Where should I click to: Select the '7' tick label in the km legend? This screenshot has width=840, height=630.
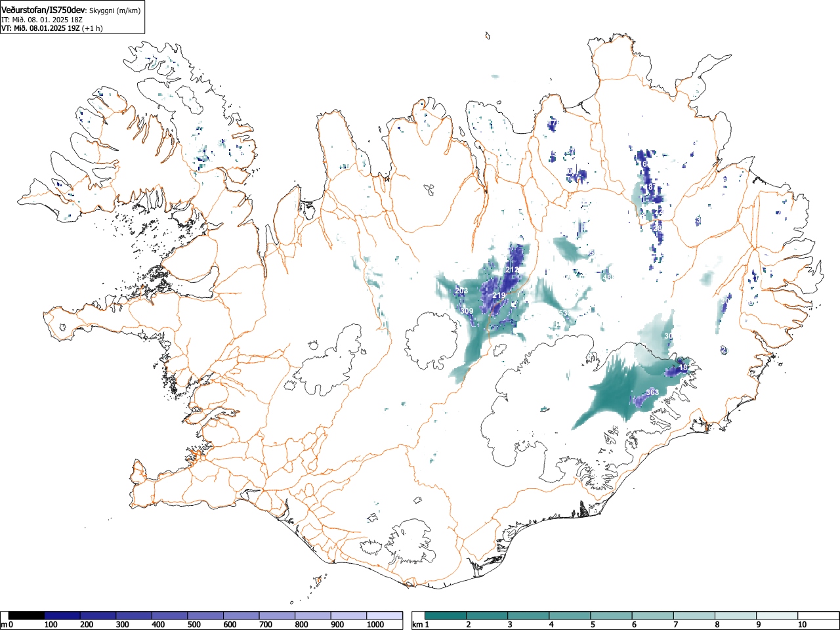point(675,625)
